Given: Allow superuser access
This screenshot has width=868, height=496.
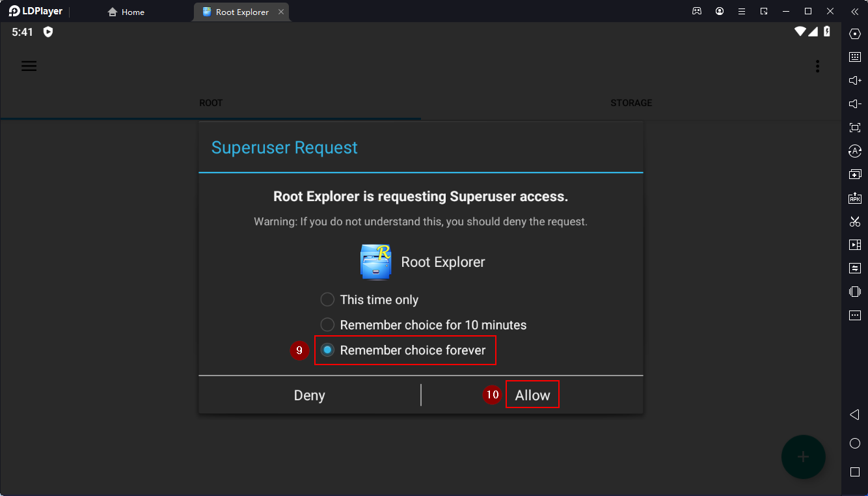Looking at the screenshot, I should tap(532, 395).
